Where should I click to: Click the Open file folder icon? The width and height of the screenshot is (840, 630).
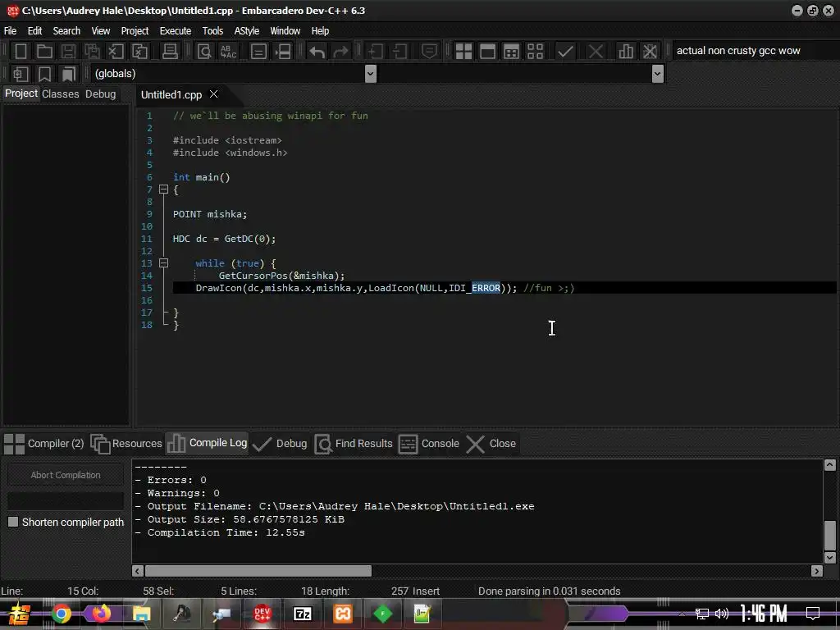click(44, 52)
